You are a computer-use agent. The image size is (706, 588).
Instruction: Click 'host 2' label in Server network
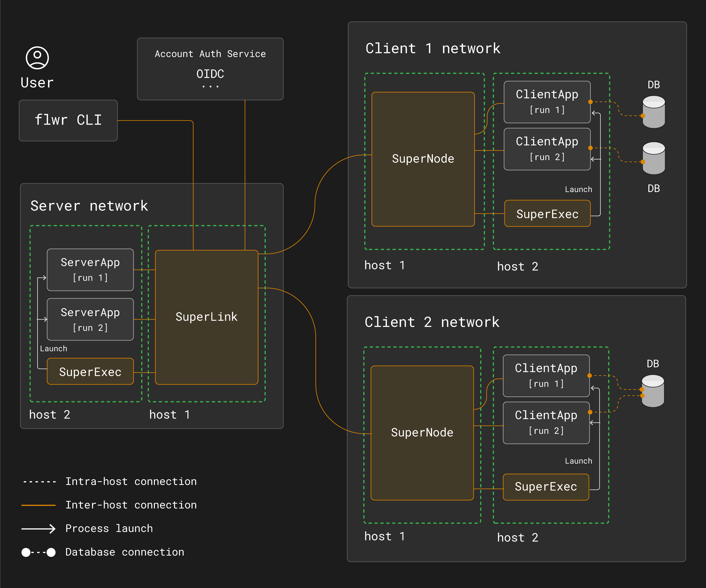click(50, 415)
